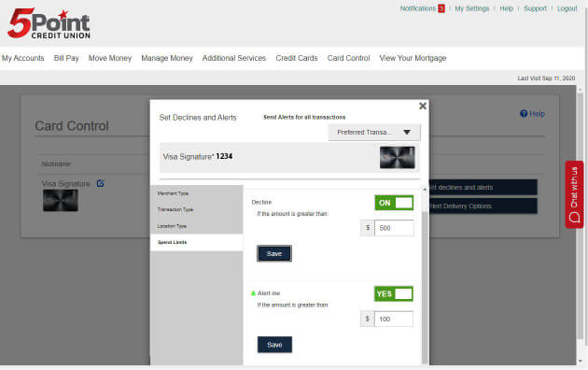Click the Help text beside the question mark icon
The height and width of the screenshot is (370, 588).
[x=537, y=114]
